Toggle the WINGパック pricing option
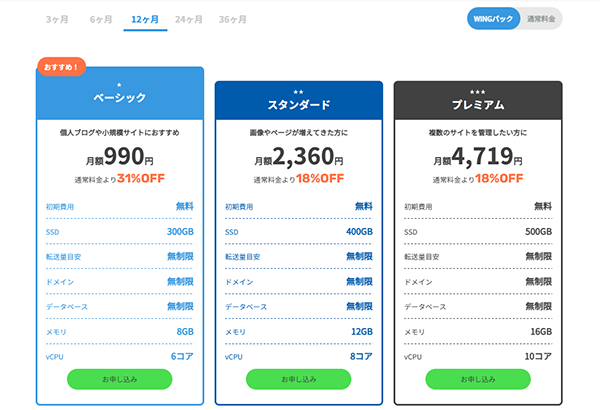The height and width of the screenshot is (410, 600). (493, 19)
